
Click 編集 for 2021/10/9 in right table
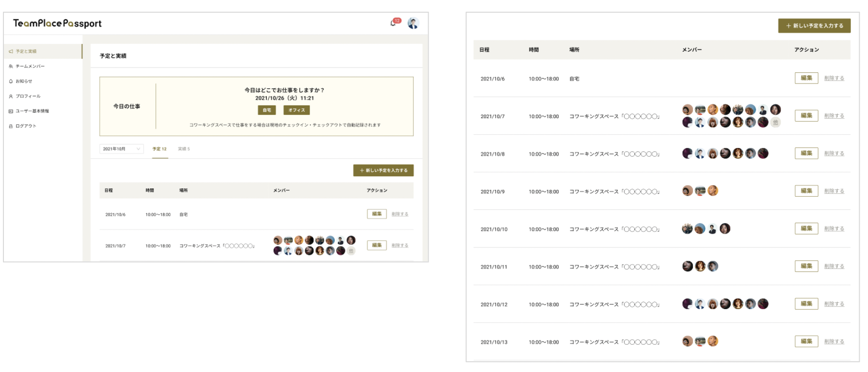(x=806, y=191)
